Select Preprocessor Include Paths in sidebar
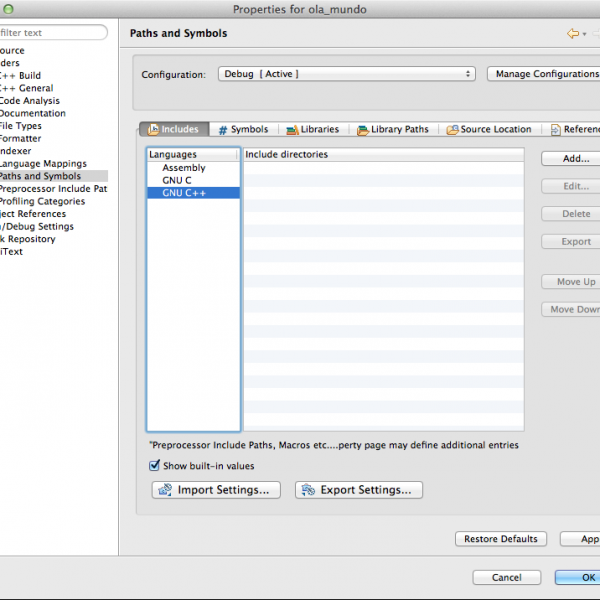The height and width of the screenshot is (600, 600). (54, 189)
